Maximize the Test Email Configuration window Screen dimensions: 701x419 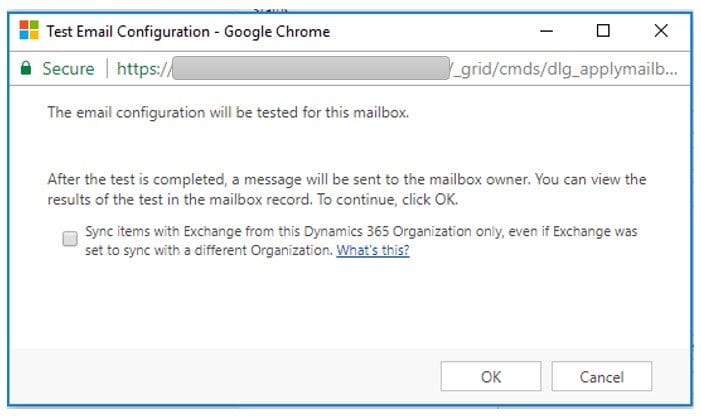click(x=603, y=31)
